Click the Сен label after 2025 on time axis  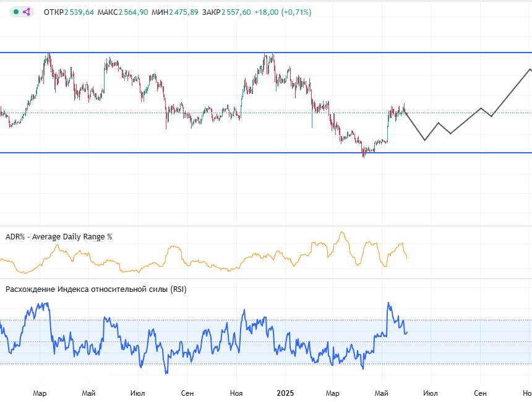coord(480,393)
